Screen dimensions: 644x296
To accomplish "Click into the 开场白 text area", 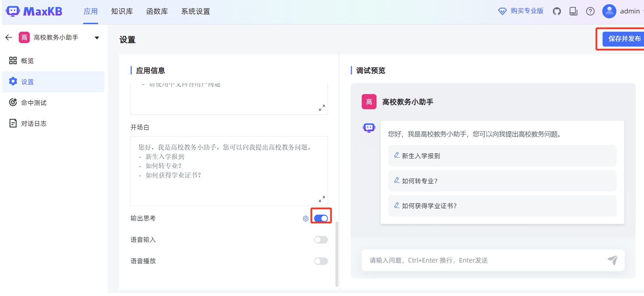I will coord(229,171).
